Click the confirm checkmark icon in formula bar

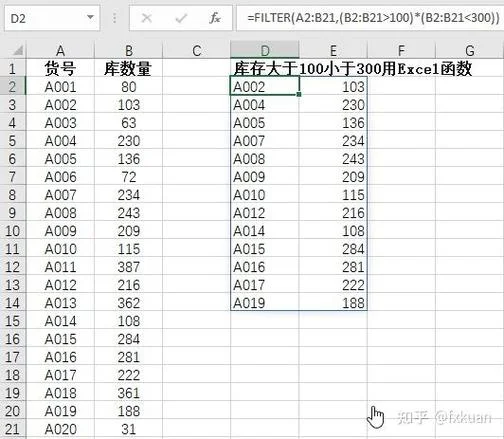pyautogui.click(x=181, y=18)
